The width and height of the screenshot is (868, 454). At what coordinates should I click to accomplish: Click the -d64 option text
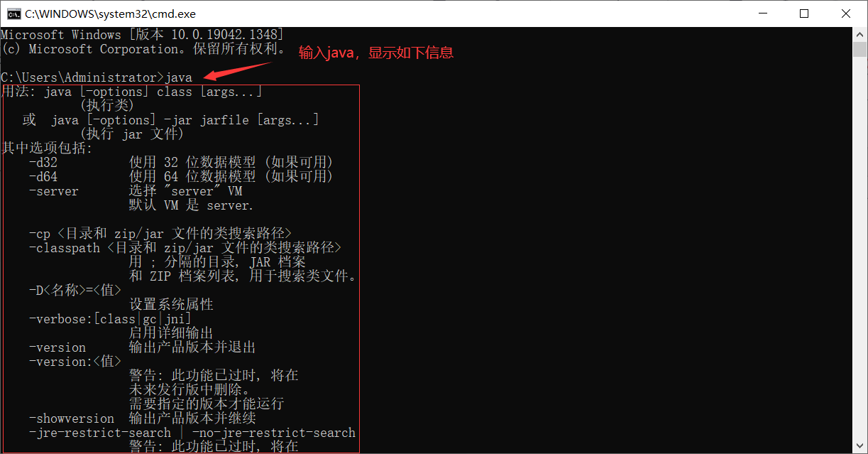click(x=43, y=177)
